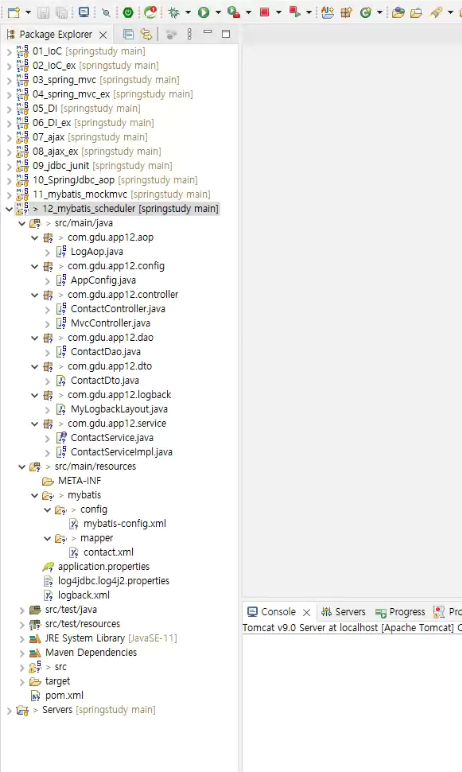462x772 pixels.
Task: Open Package Explorer view menu (three dots)
Action: pos(190,34)
